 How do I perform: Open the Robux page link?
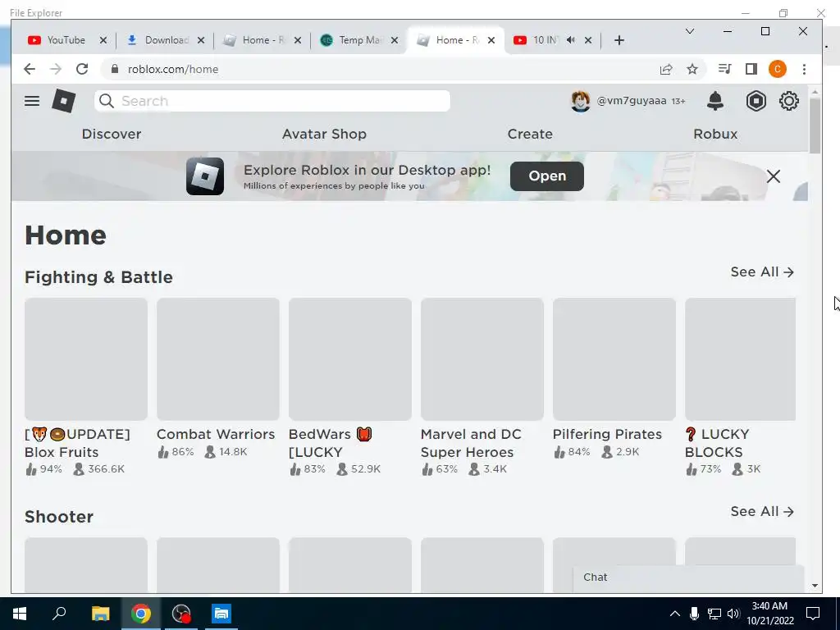coord(715,134)
